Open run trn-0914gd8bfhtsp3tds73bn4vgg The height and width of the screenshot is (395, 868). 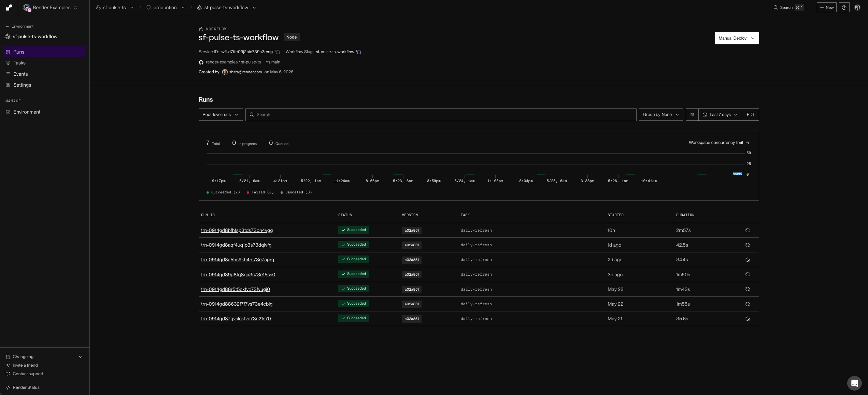click(x=237, y=231)
